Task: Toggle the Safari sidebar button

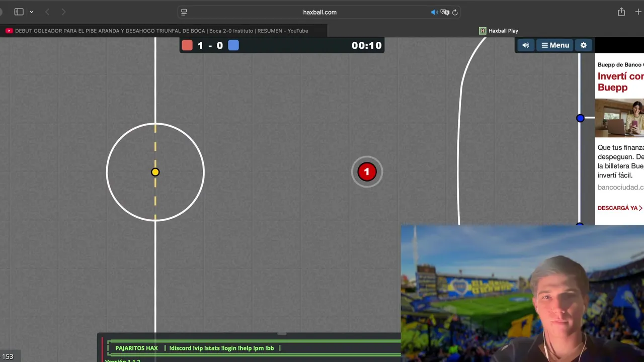Action: (19, 12)
